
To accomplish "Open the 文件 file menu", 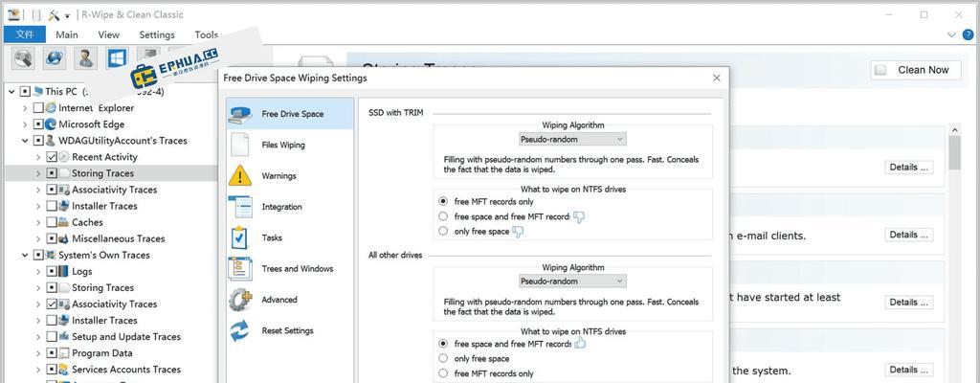I will 24,34.
